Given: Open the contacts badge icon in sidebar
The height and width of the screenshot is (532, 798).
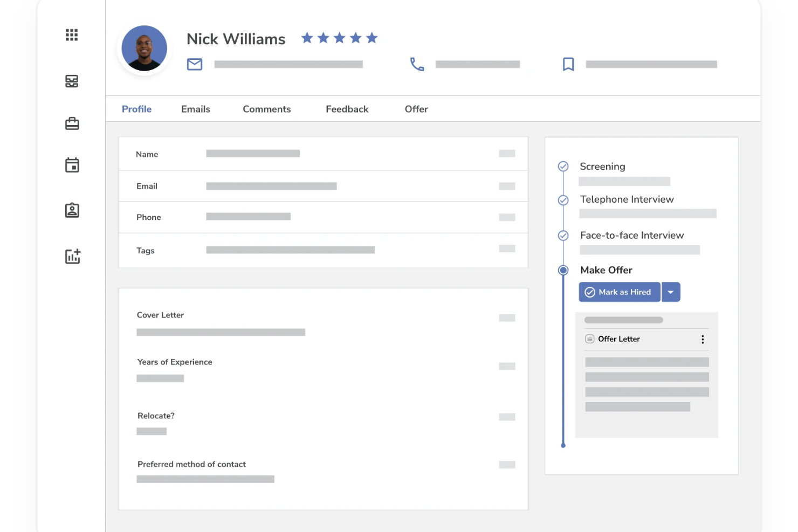Looking at the screenshot, I should pyautogui.click(x=72, y=210).
